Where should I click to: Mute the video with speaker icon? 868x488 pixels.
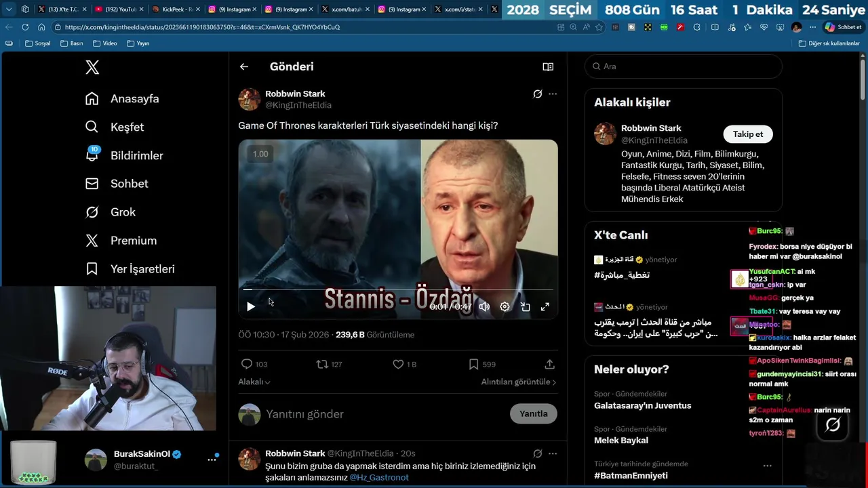tap(484, 306)
